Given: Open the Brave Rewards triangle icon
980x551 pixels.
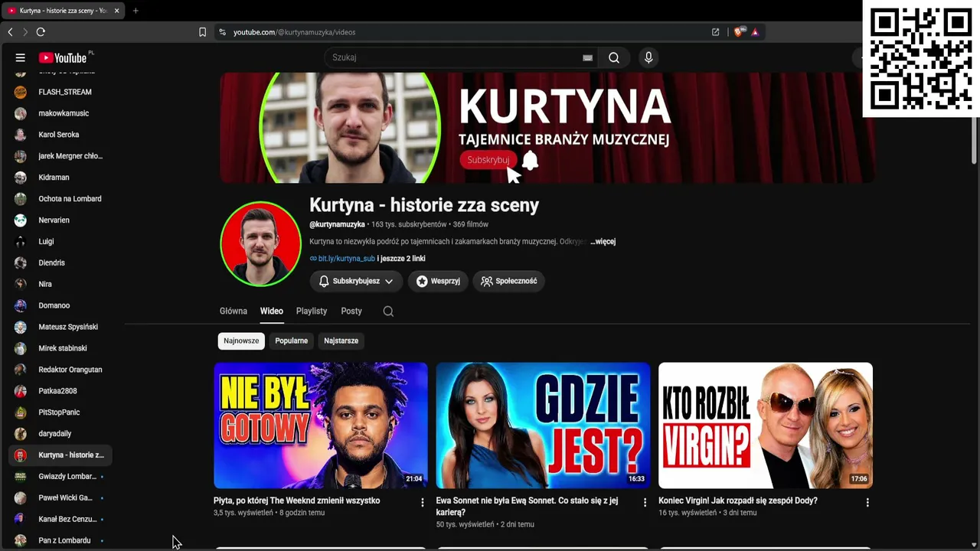Looking at the screenshot, I should pos(755,32).
